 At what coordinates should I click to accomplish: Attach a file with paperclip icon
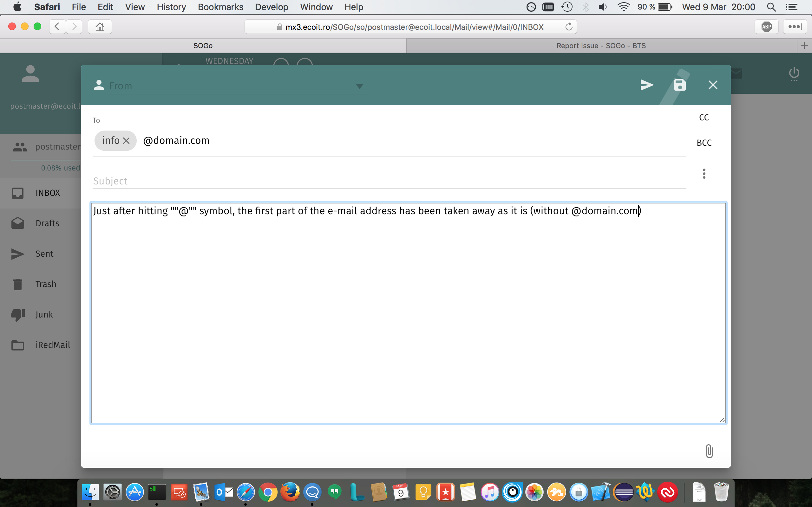point(709,451)
